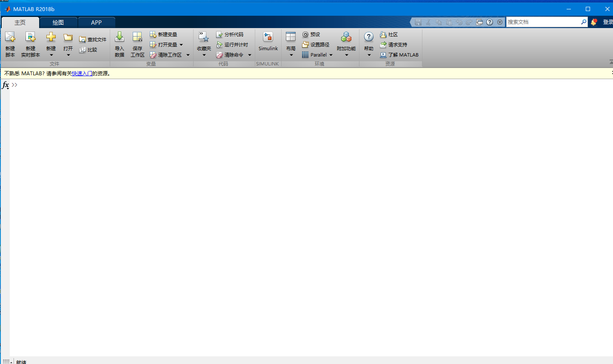Open 预设 (Preferences)
The image size is (613, 364).
(x=311, y=34)
